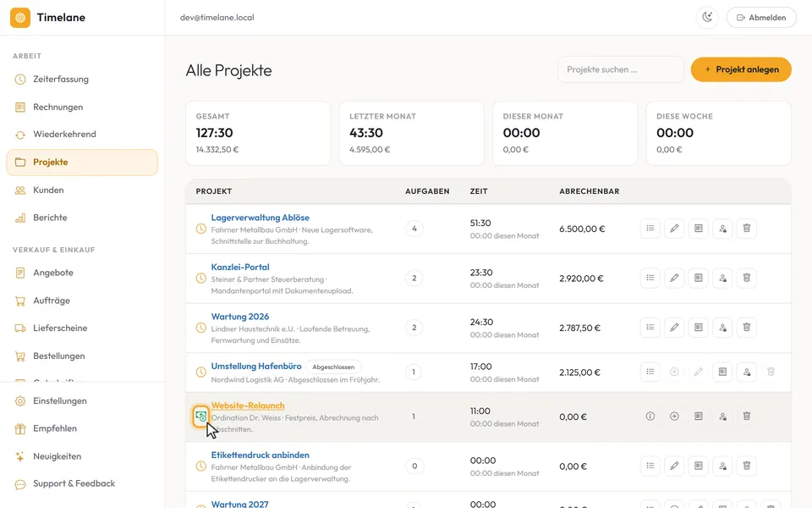
Task: Click the 6.500,00 € billable amount
Action: point(582,229)
